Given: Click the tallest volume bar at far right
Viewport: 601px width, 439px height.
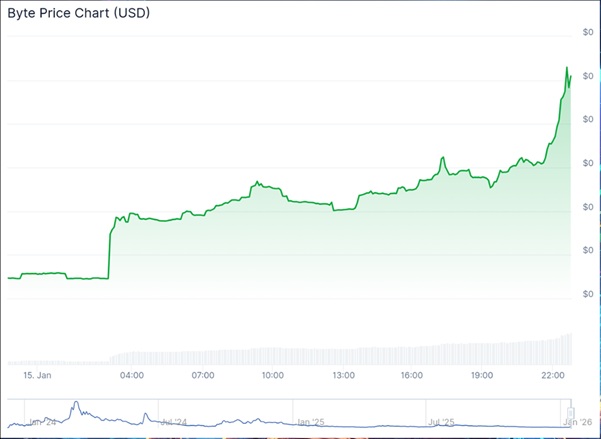Looking at the screenshot, I should tap(570, 349).
